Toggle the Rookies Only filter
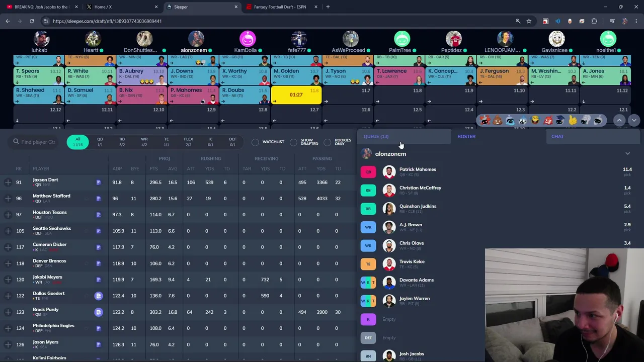 (x=338, y=142)
